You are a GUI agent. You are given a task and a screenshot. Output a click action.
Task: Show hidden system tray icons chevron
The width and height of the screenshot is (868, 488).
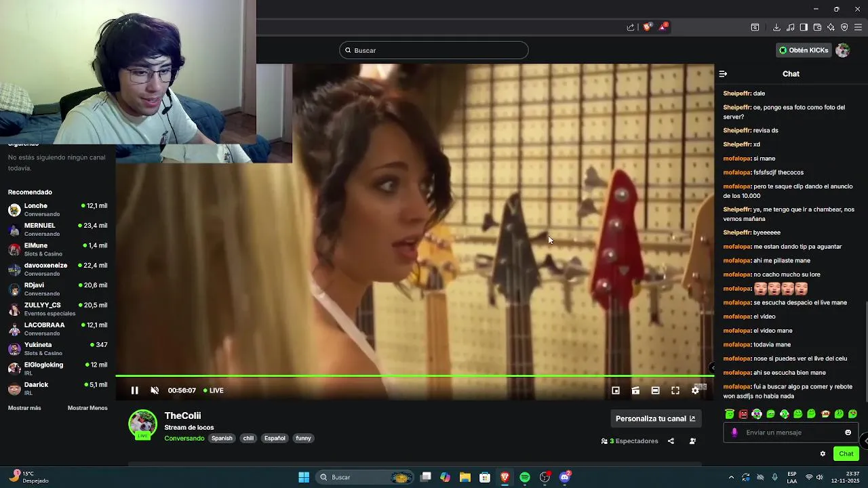[x=731, y=477]
